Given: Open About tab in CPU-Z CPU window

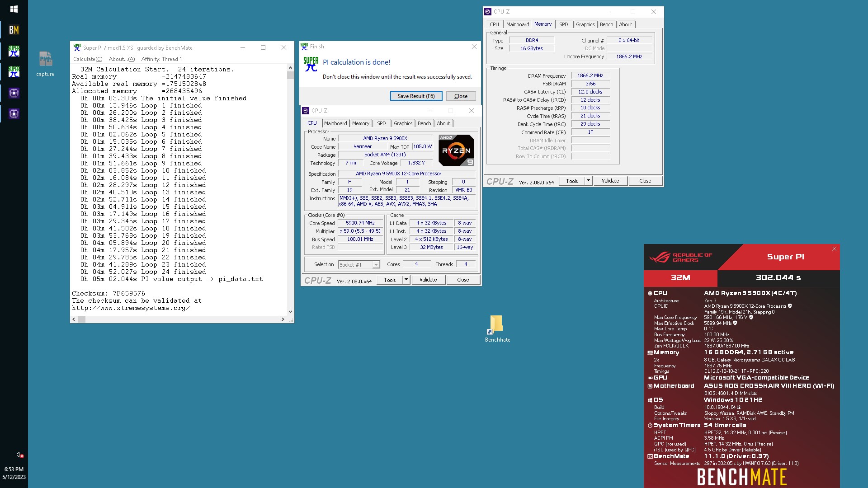Looking at the screenshot, I should click(443, 123).
